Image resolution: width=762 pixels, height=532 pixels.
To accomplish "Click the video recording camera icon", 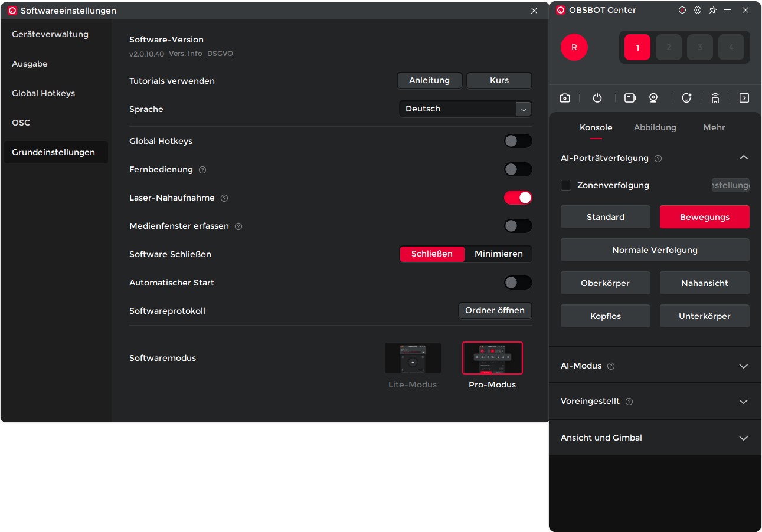I will tap(630, 98).
